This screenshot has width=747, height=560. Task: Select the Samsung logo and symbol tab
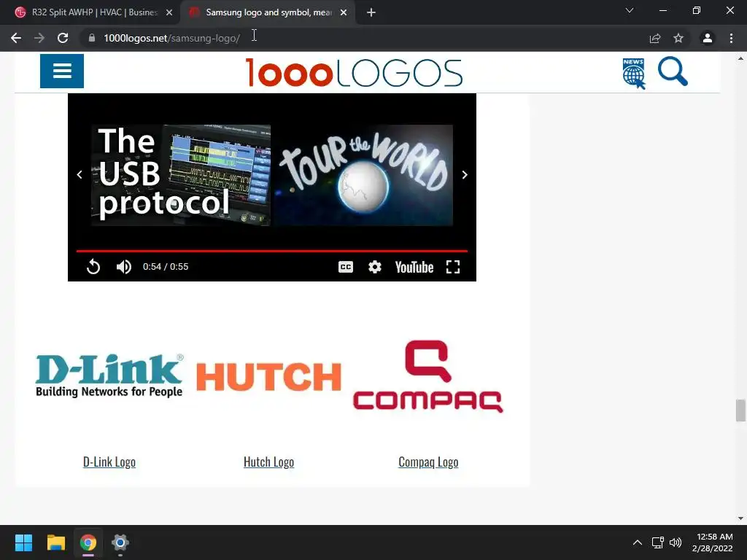268,12
